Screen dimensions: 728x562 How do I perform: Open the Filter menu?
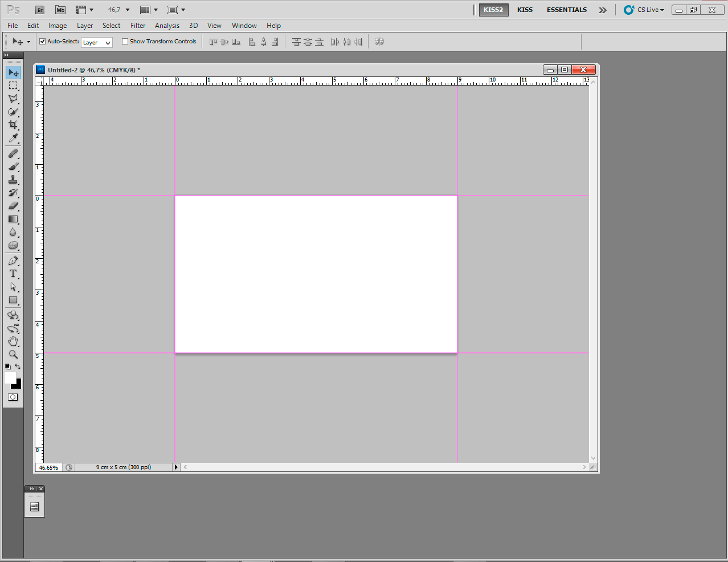pos(138,26)
